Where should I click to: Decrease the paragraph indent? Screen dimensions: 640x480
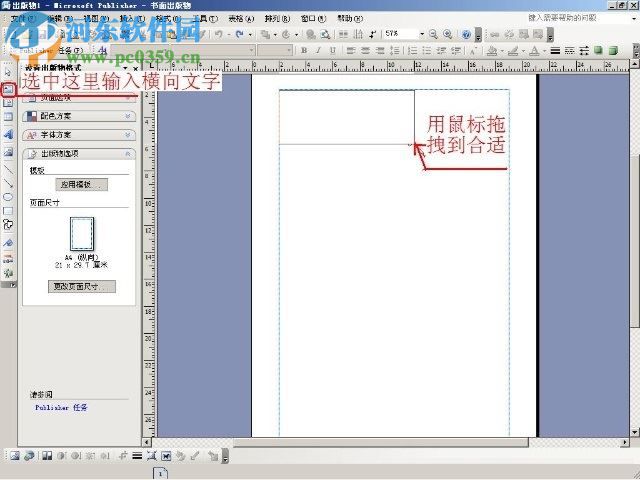(x=441, y=51)
